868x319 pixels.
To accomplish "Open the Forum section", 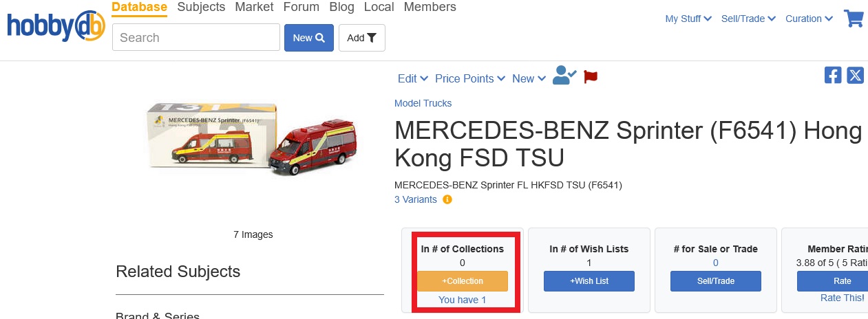I will [x=301, y=7].
